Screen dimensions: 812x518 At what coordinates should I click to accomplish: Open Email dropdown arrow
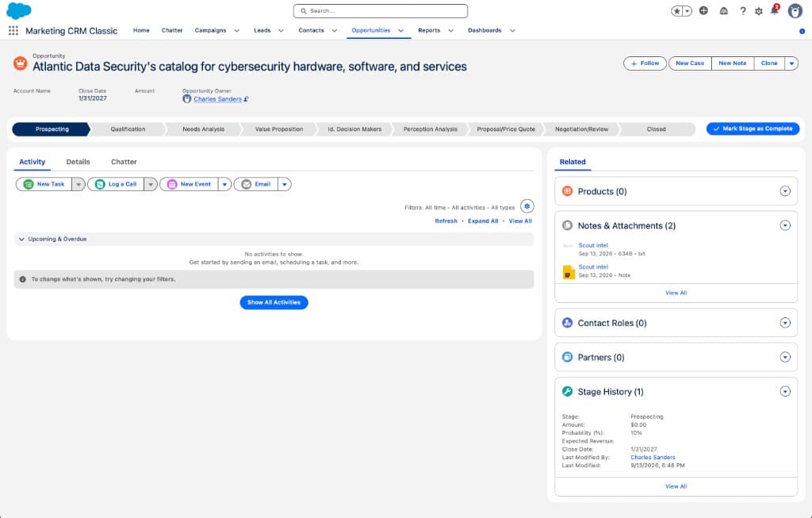point(285,184)
